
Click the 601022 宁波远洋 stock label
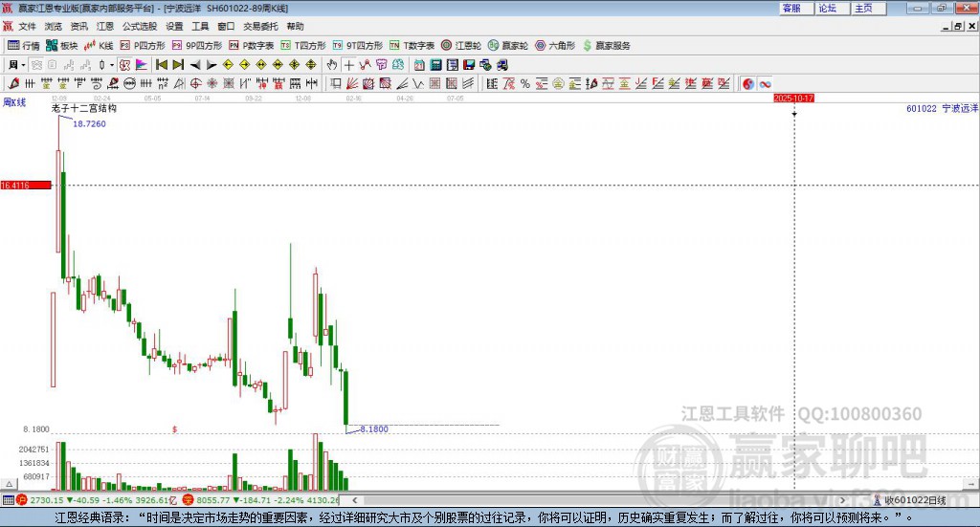[942, 108]
